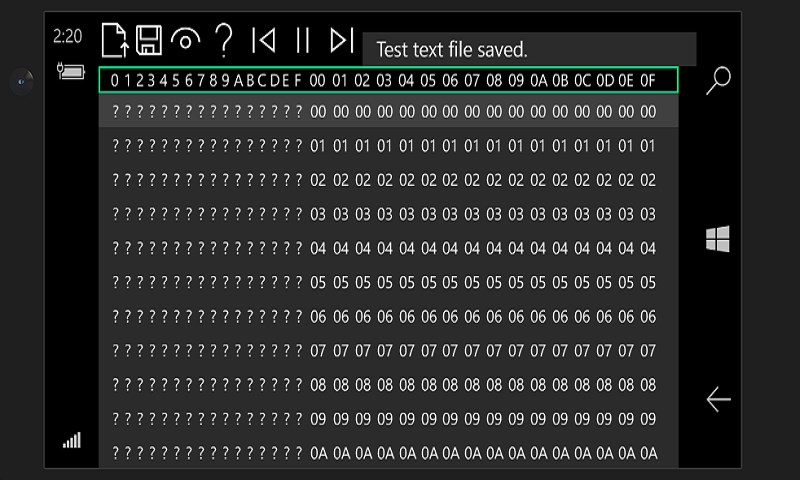The image size is (800, 480).
Task: Skip to previous with the back arrow icon
Action: [x=264, y=40]
